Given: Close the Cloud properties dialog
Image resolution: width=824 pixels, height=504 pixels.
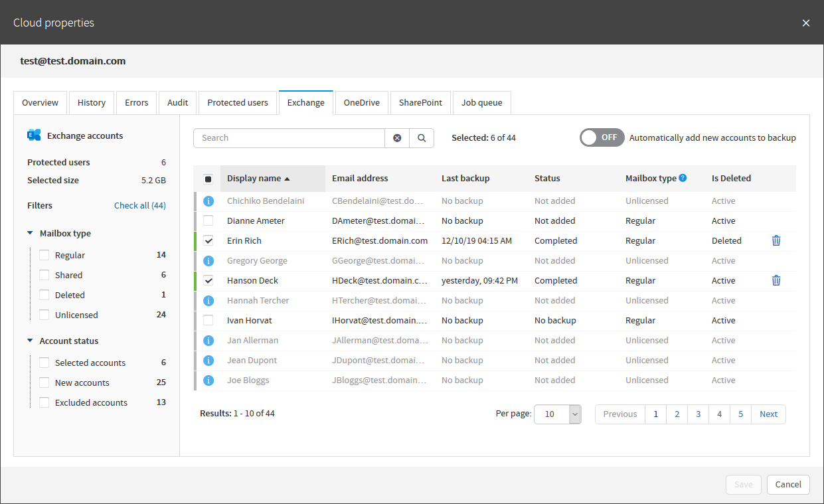Looking at the screenshot, I should [x=806, y=23].
